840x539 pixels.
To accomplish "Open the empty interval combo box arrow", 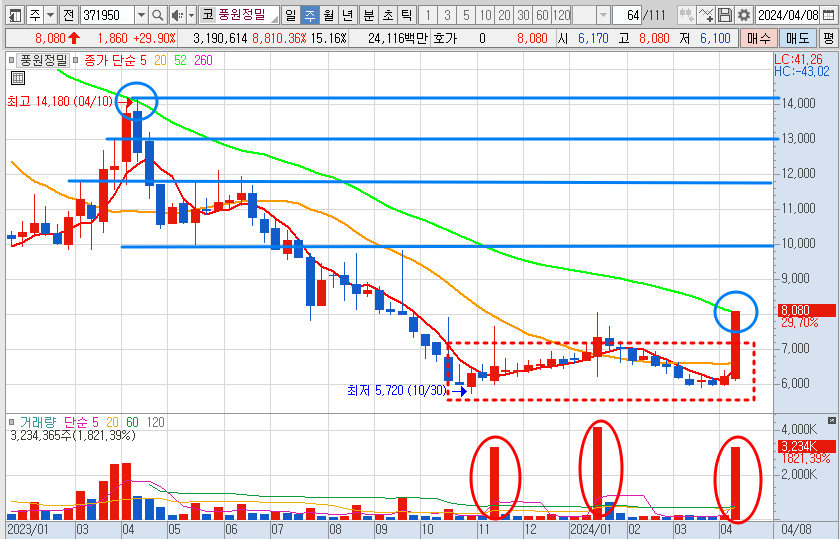I will (603, 15).
